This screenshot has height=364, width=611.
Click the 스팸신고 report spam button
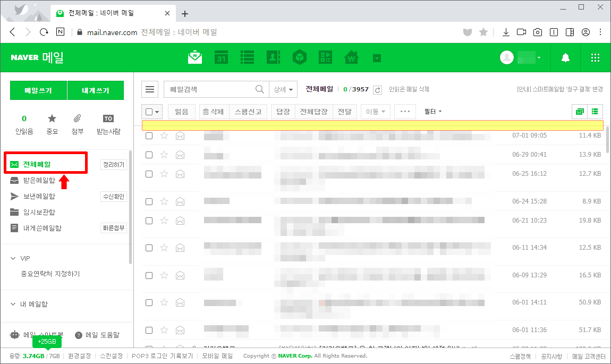[x=248, y=112]
